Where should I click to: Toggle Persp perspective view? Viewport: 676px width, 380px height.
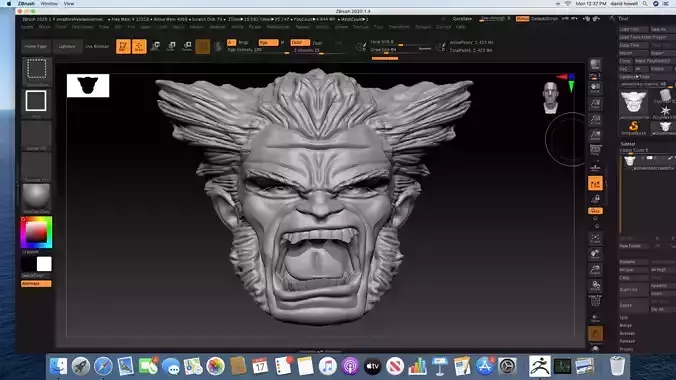pos(595,151)
